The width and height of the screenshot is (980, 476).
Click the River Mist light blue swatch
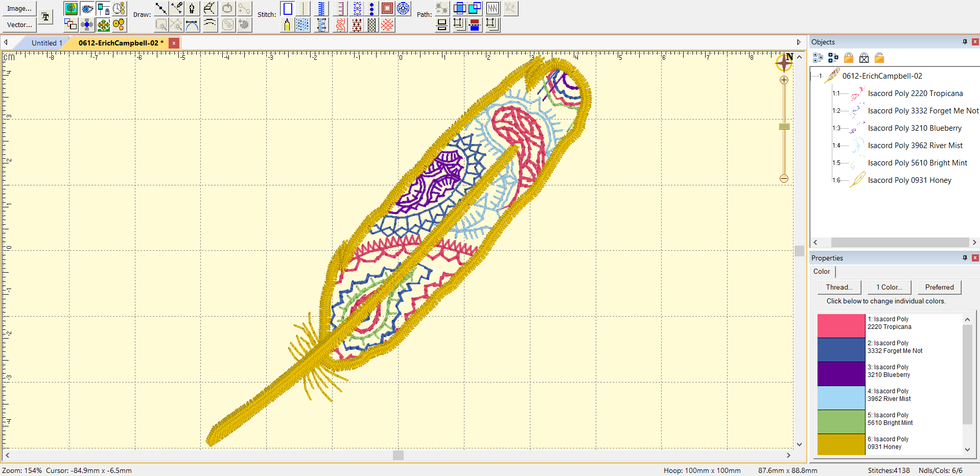[841, 398]
